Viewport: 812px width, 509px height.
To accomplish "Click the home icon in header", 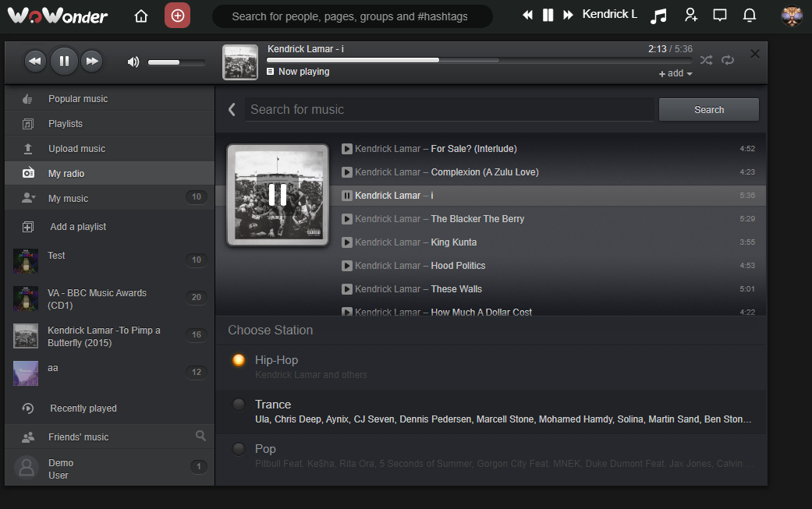I will (141, 16).
